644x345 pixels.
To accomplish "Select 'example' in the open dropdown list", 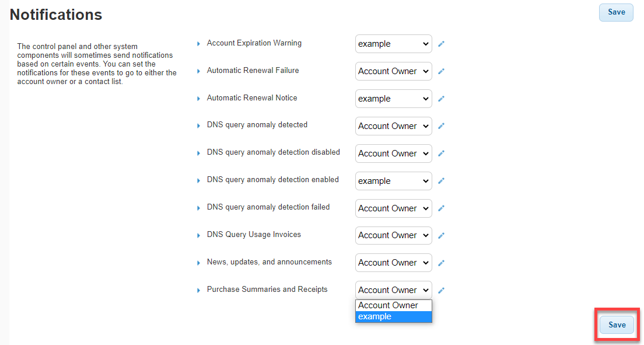I will click(393, 316).
